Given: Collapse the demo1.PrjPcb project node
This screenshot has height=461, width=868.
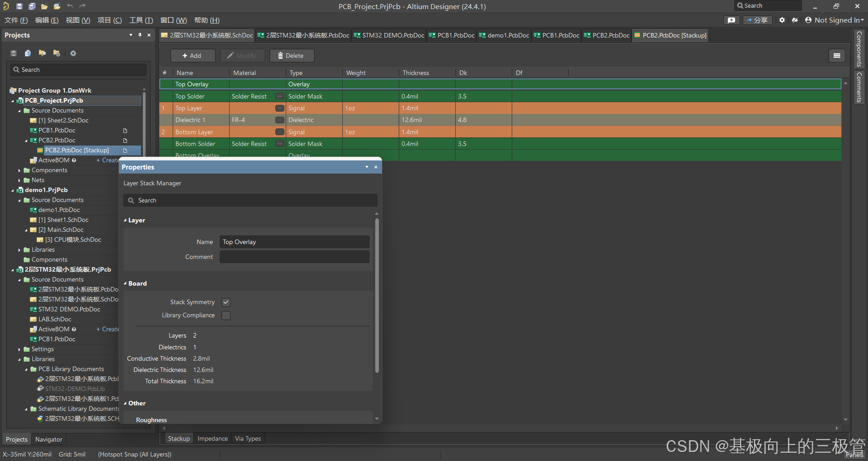Looking at the screenshot, I should (x=13, y=190).
